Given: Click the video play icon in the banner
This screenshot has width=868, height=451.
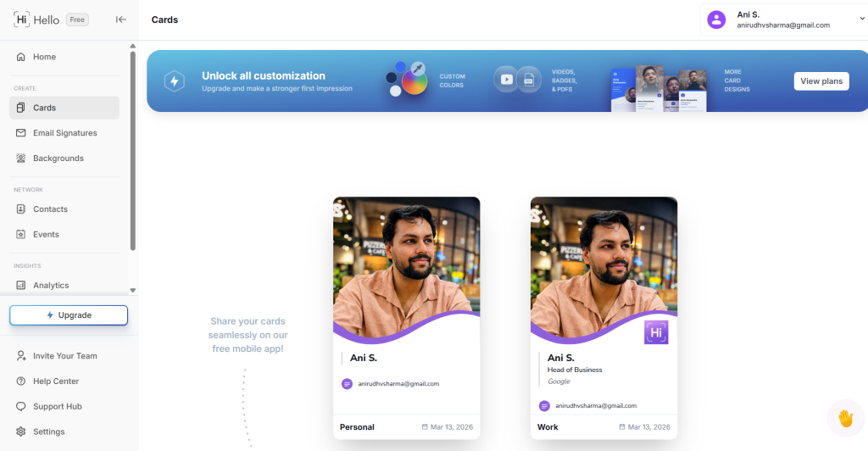Looking at the screenshot, I should tap(506, 80).
